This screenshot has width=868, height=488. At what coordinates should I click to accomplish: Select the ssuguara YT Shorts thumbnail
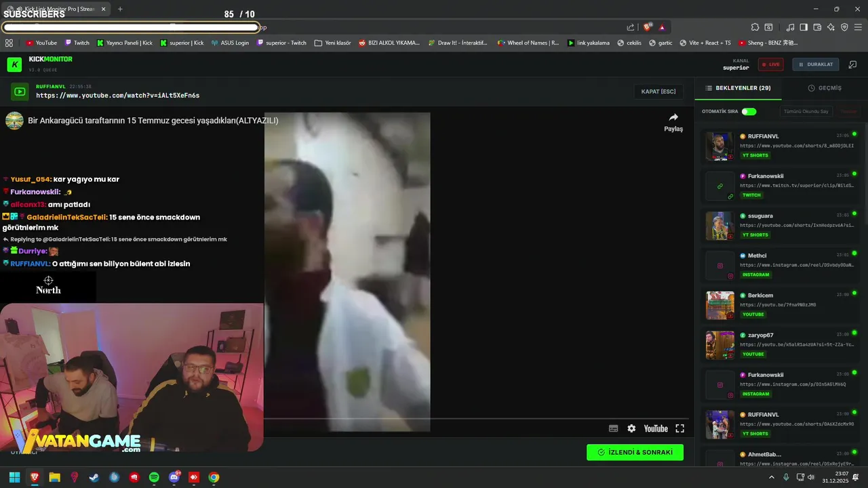coord(719,226)
